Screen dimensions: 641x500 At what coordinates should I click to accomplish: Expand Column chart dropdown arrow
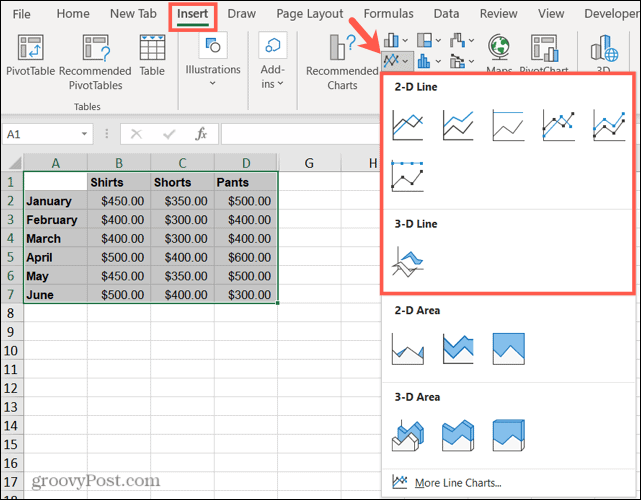click(x=405, y=40)
